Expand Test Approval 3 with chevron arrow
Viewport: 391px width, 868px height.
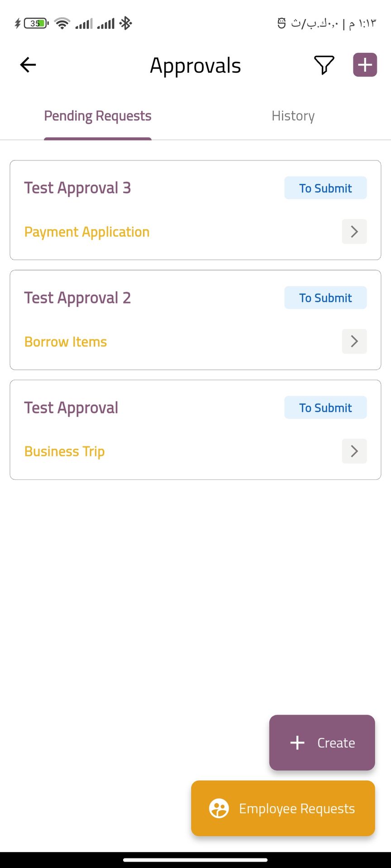(x=354, y=232)
